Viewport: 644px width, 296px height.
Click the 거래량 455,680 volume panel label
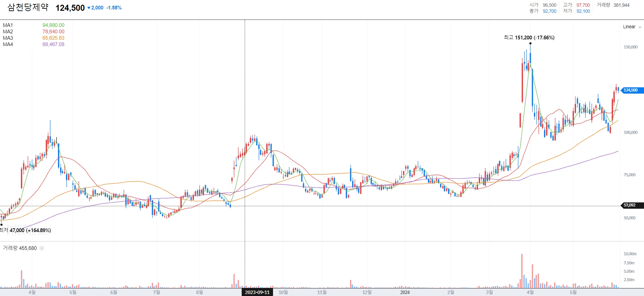pos(20,248)
